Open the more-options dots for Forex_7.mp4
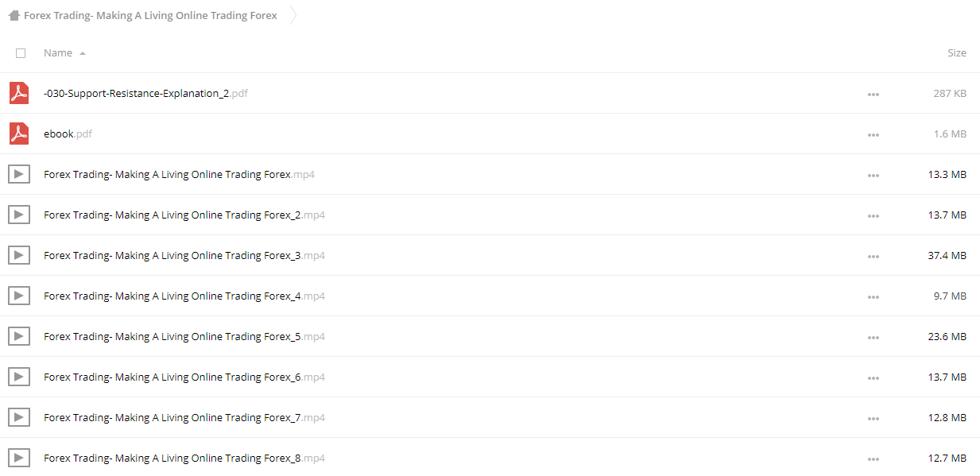This screenshot has width=980, height=476. tap(873, 418)
